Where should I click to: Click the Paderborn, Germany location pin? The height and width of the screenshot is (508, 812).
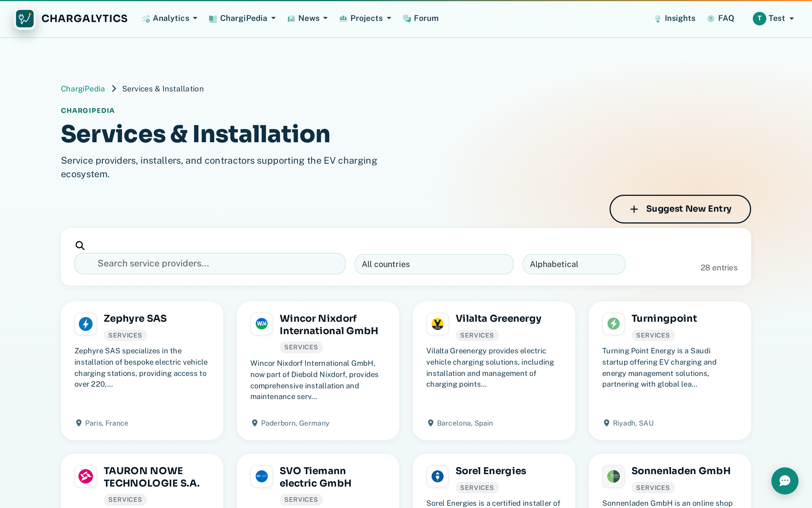tap(255, 423)
